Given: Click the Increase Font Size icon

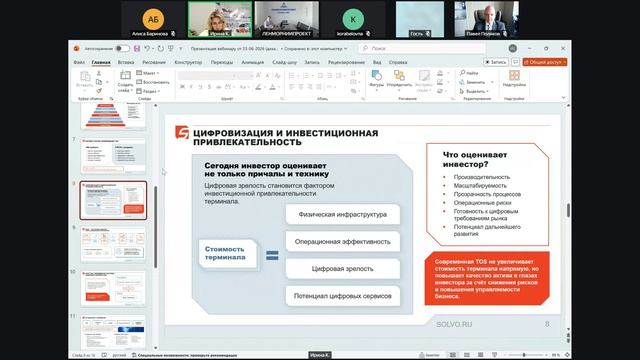Looking at the screenshot, I should click(x=258, y=76).
